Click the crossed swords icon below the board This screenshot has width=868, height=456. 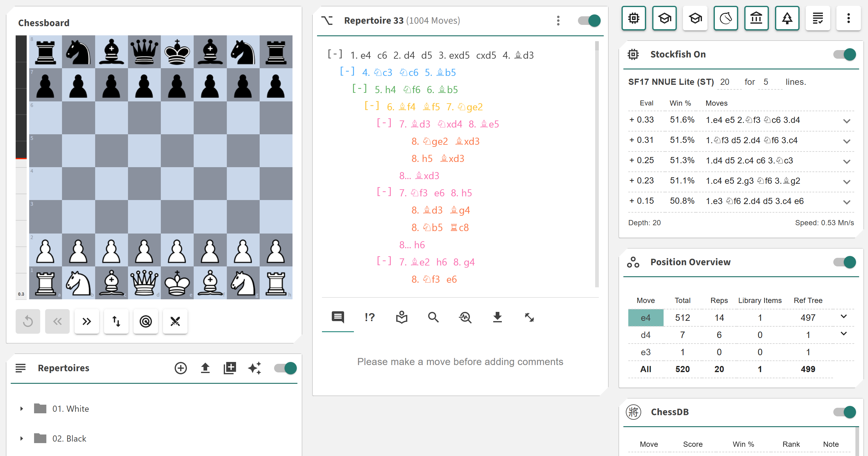[x=175, y=321]
